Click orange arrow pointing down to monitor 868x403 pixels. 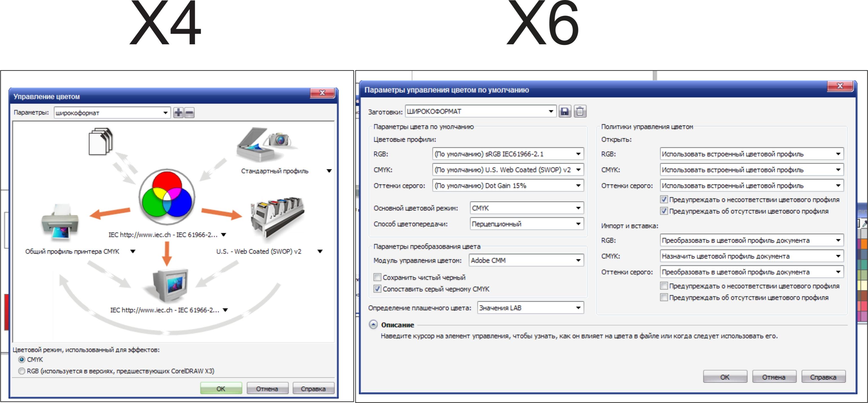pos(167,254)
